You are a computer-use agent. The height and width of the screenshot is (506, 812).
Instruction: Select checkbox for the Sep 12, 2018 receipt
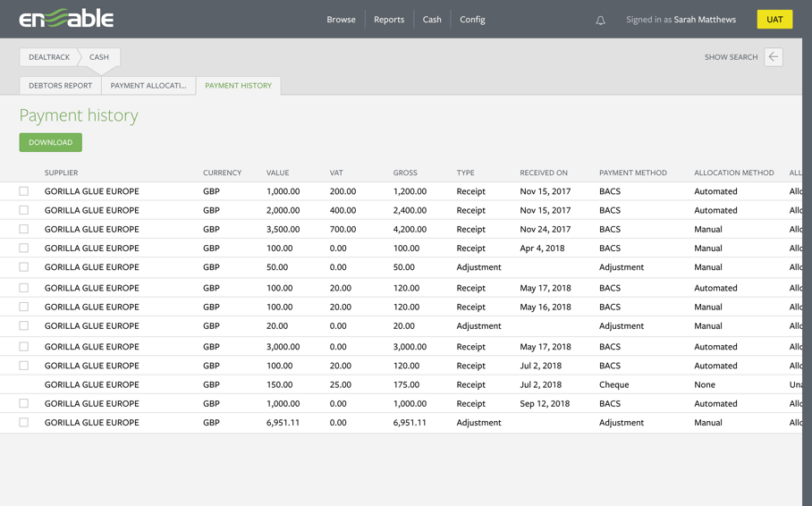pos(24,403)
